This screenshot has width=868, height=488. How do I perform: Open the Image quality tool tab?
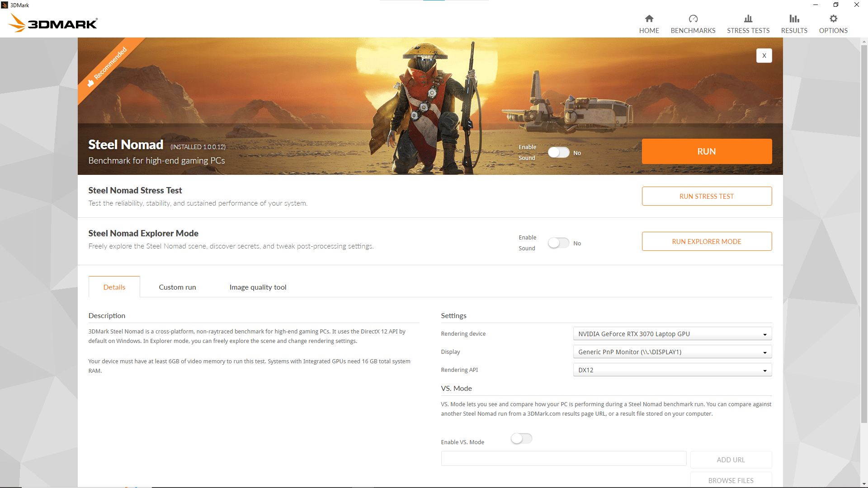pos(258,287)
